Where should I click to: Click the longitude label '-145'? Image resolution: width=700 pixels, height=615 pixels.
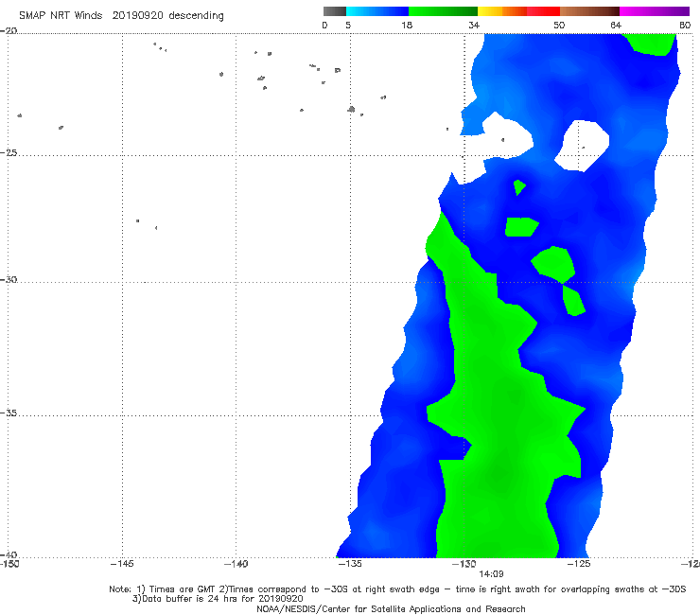122,564
